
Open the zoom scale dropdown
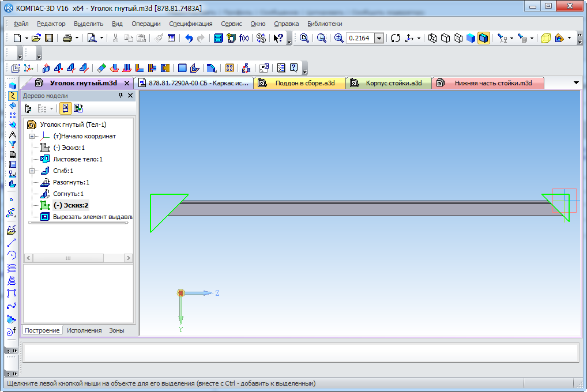coord(379,38)
